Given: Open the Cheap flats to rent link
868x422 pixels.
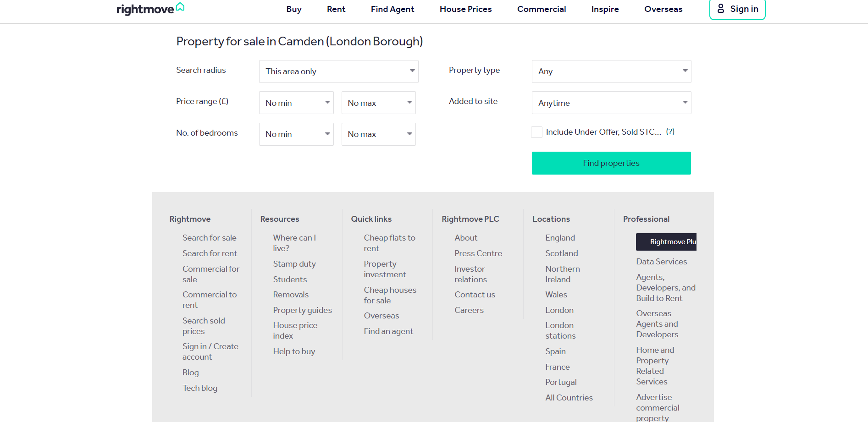Looking at the screenshot, I should click(390, 243).
